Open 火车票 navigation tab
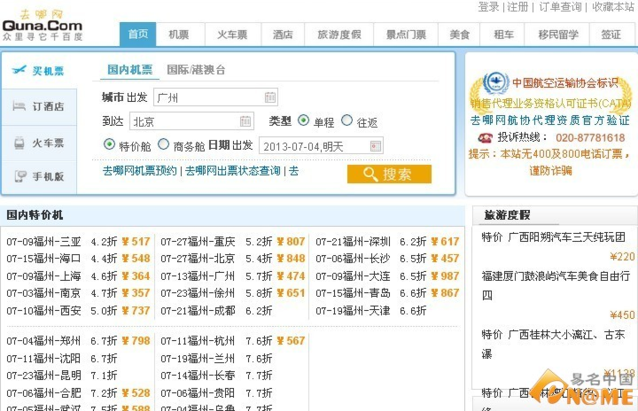Viewport: 638px width, 411px height. point(232,35)
